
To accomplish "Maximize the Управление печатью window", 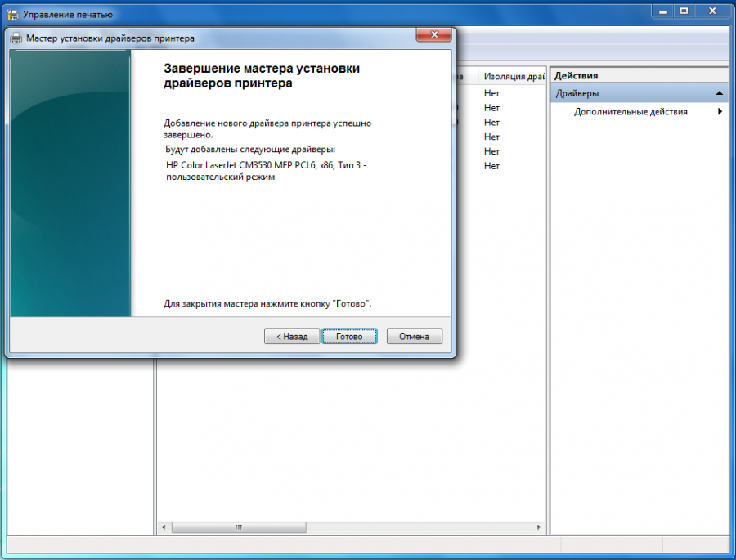I will point(684,11).
